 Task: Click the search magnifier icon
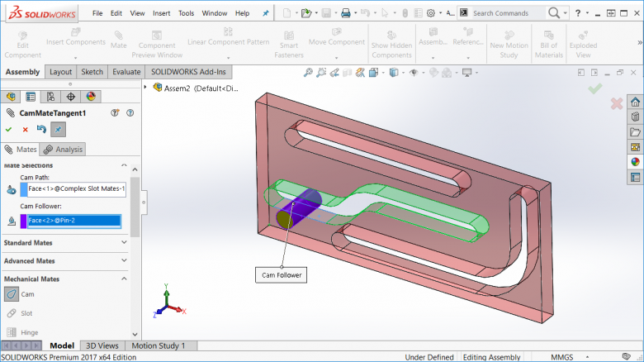[554, 13]
